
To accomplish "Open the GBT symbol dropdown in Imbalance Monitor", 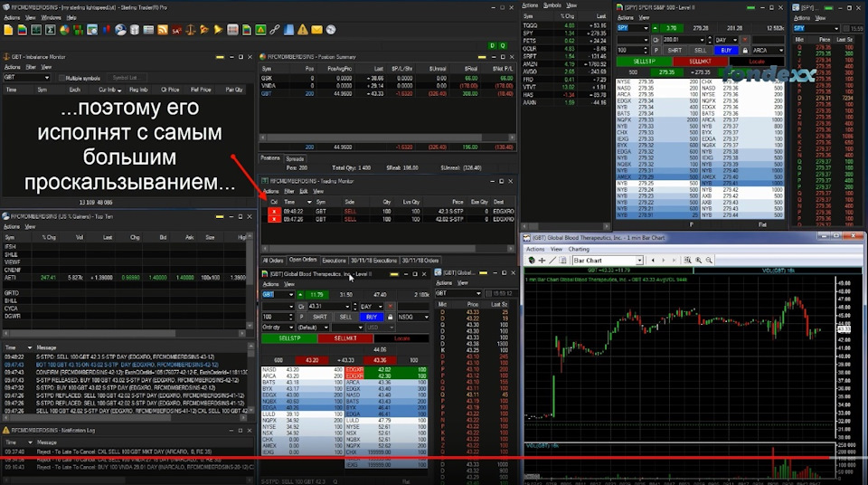I will pyautogui.click(x=46, y=78).
